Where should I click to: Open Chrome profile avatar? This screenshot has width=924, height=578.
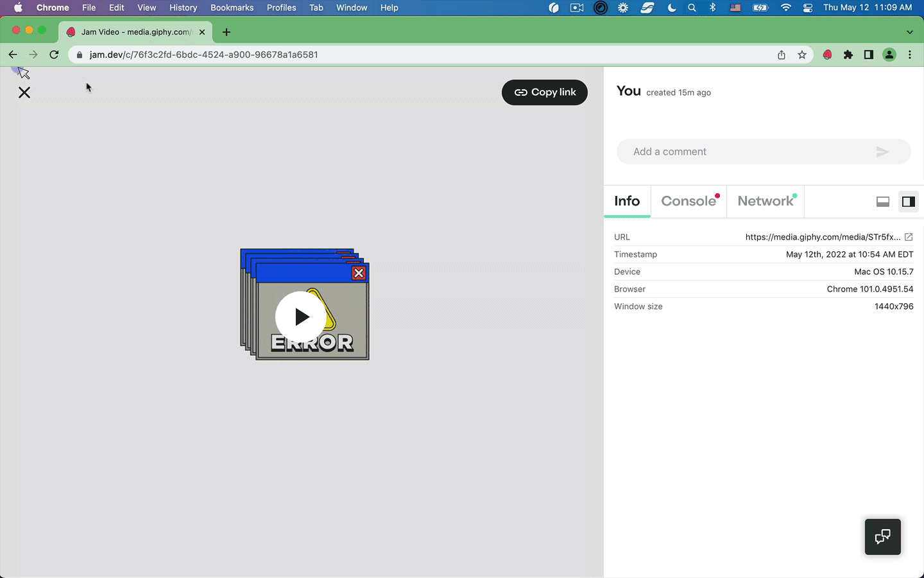(x=889, y=55)
